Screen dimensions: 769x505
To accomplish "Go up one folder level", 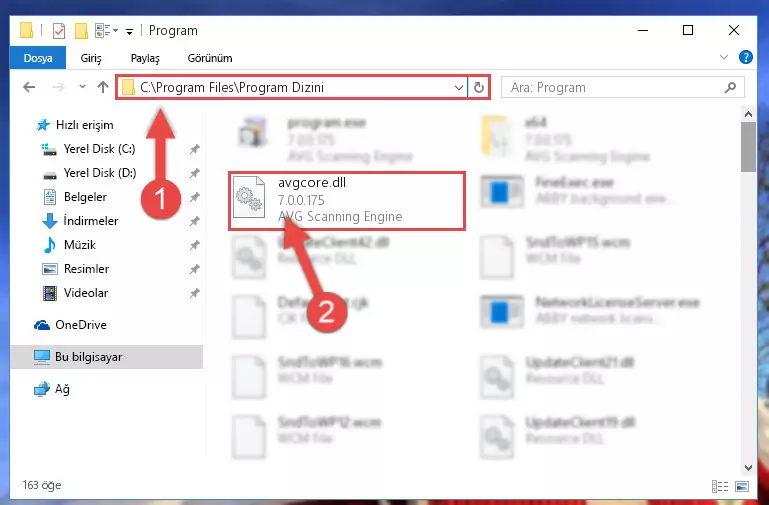I will (103, 87).
